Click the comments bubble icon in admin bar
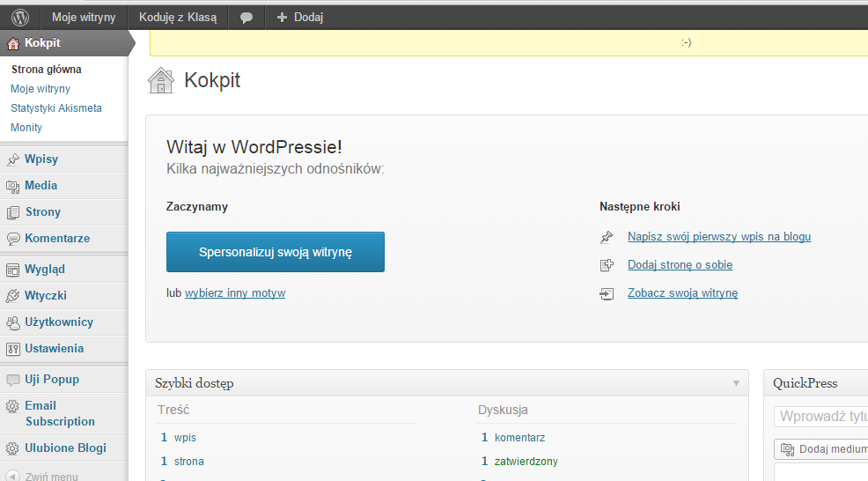868x481 pixels. tap(246, 18)
